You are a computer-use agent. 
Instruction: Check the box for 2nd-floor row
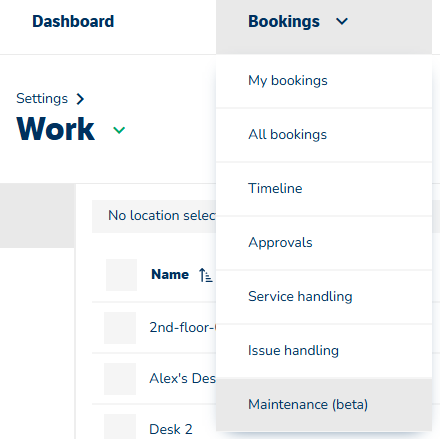coord(120,328)
